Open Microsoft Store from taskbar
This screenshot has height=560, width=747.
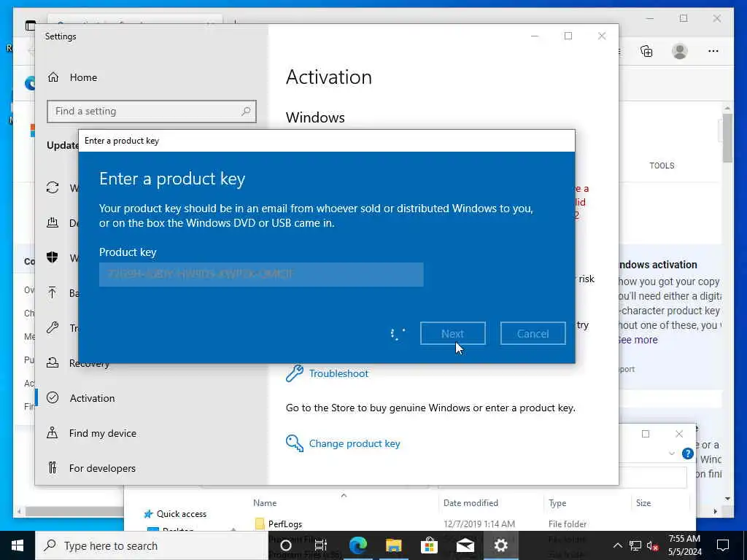click(x=429, y=545)
